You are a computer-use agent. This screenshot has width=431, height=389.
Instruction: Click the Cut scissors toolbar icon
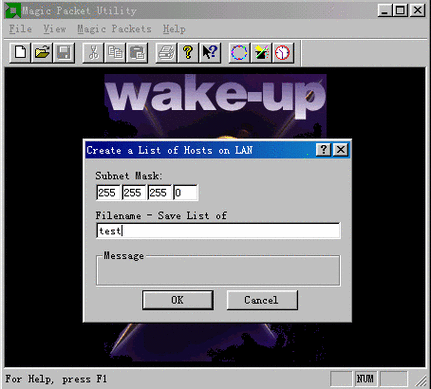coord(93,53)
